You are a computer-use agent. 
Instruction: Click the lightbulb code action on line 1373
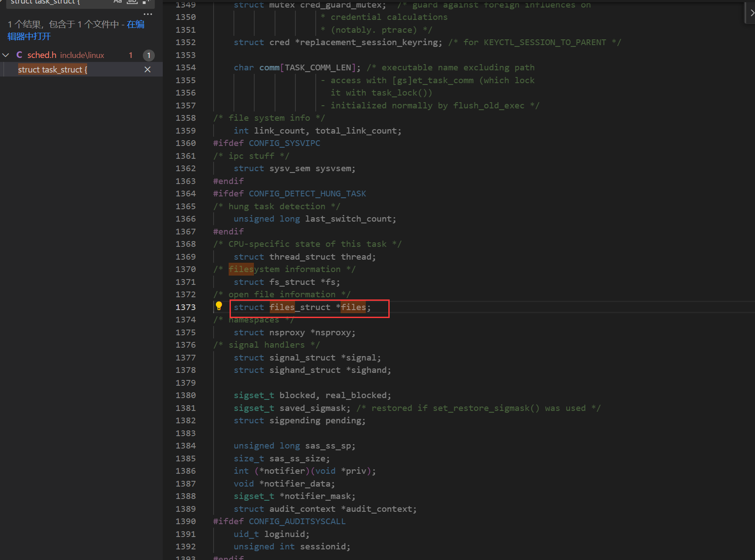tap(219, 306)
